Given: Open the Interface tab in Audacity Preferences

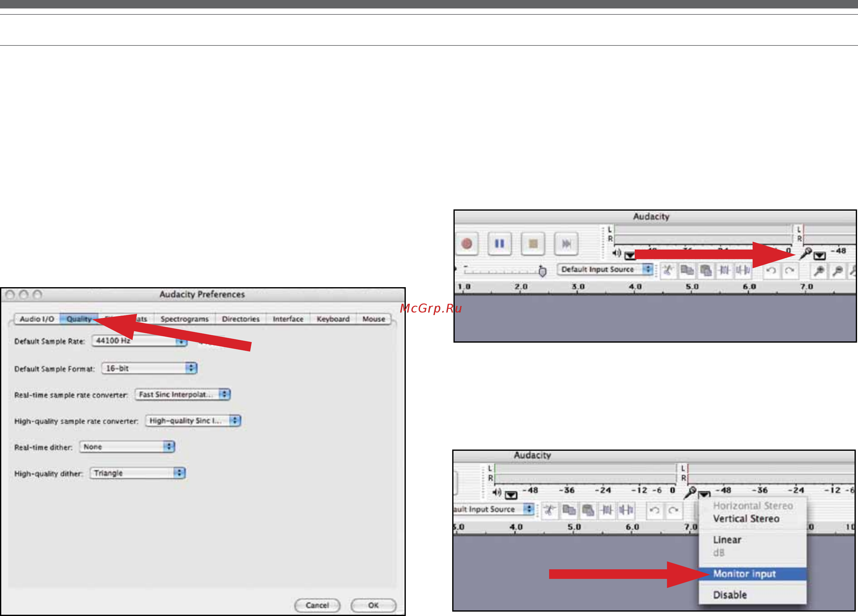Looking at the screenshot, I should coord(288,319).
